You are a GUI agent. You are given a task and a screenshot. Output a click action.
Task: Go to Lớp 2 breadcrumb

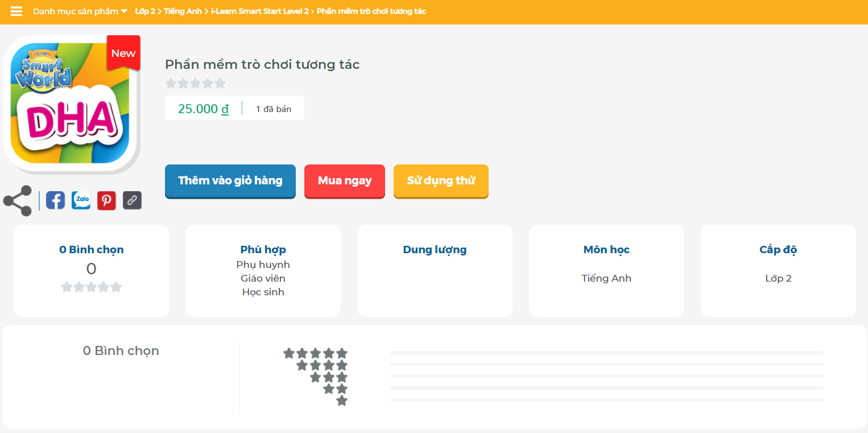tap(144, 11)
